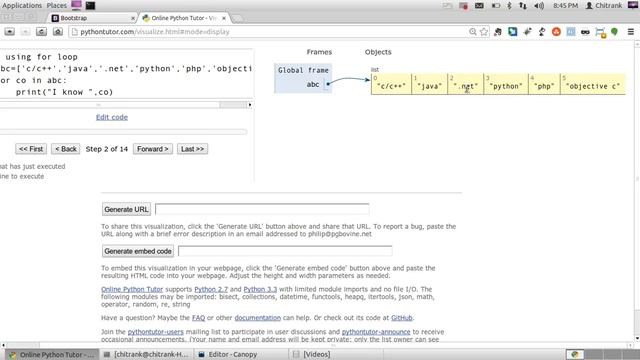
Task: Close the Bootstrap tab
Action: click(133, 18)
